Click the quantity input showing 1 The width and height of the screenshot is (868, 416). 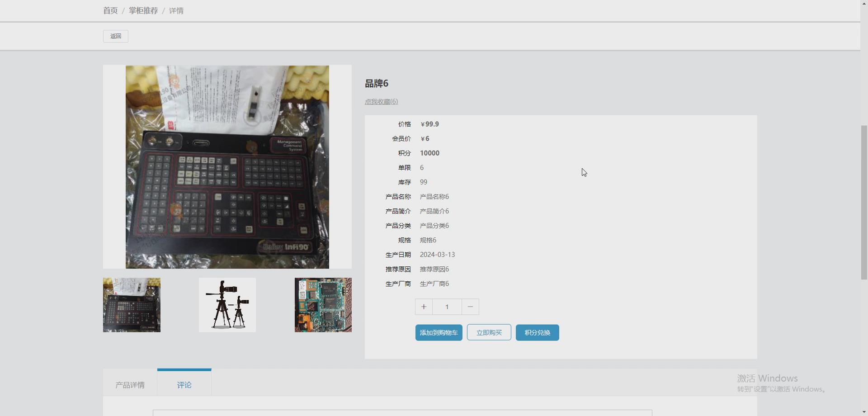tap(447, 307)
